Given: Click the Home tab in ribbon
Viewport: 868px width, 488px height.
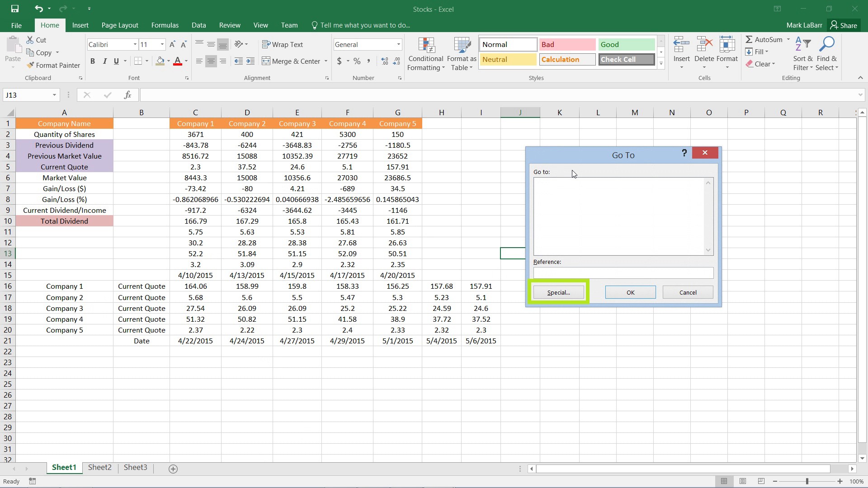Looking at the screenshot, I should pos(49,25).
